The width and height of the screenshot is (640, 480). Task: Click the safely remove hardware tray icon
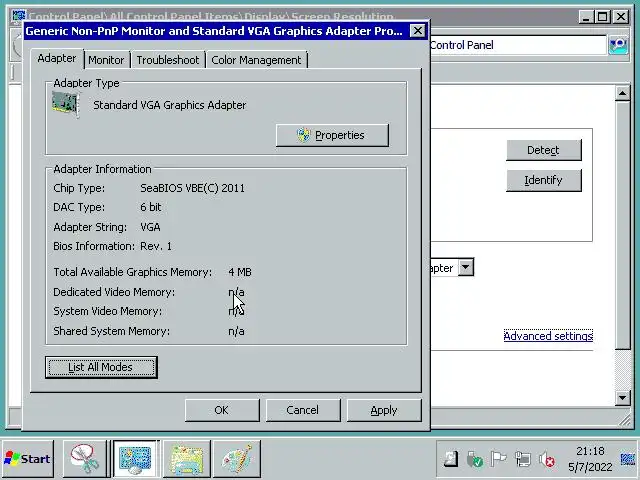coord(474,459)
